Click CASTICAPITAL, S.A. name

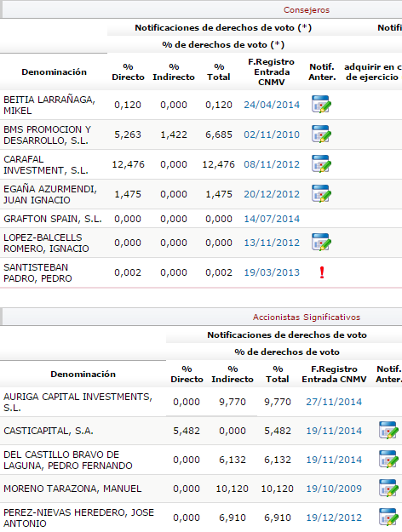49,431
